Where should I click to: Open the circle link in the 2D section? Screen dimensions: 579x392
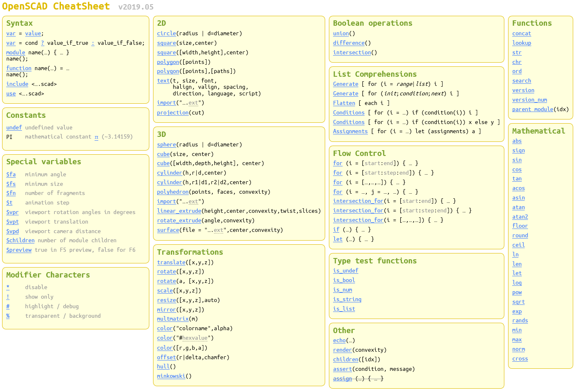click(x=166, y=34)
